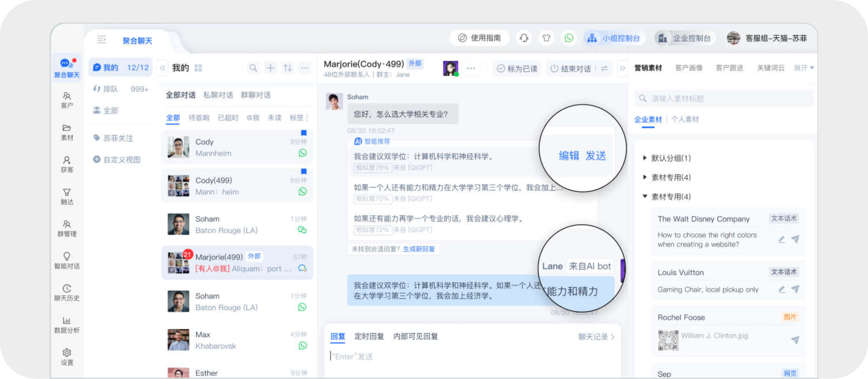
Task: Open the 客户 sidebar section
Action: pyautogui.click(x=67, y=100)
